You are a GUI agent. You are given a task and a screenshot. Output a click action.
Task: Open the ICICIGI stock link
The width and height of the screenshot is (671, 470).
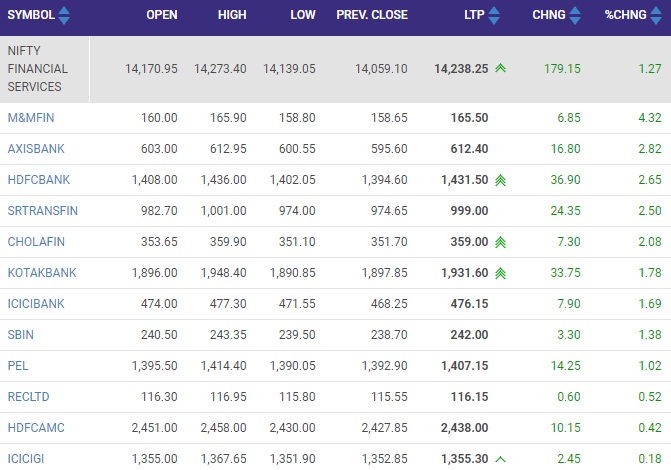coord(26,459)
